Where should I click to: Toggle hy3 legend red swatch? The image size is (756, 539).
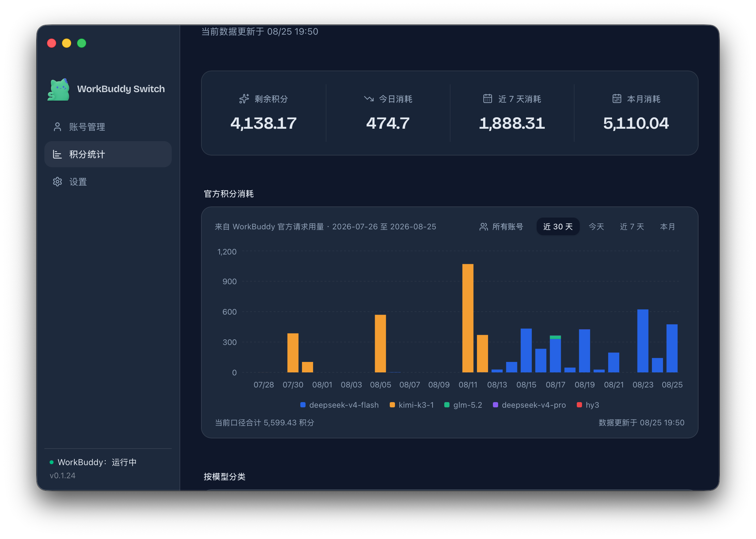coord(580,405)
